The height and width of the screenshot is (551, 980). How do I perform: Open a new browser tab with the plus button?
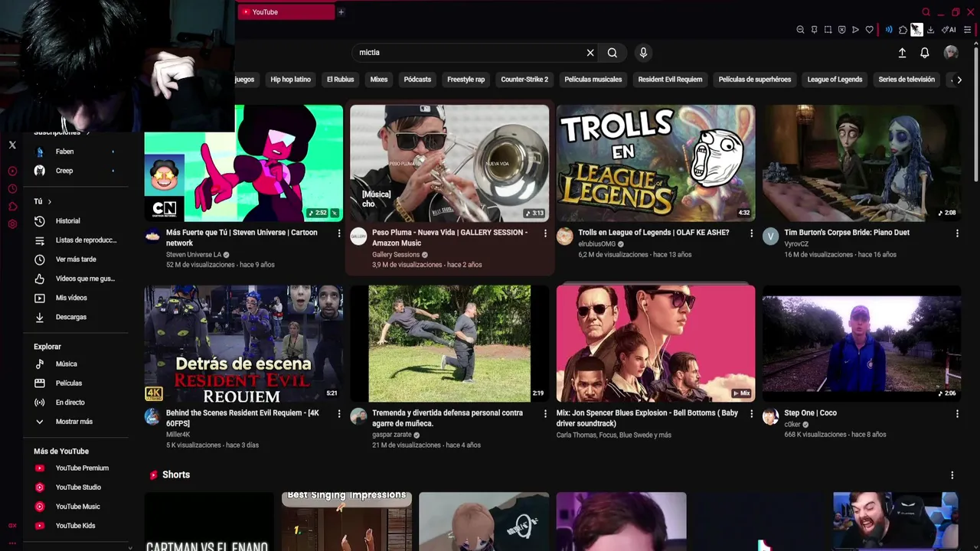tap(341, 12)
